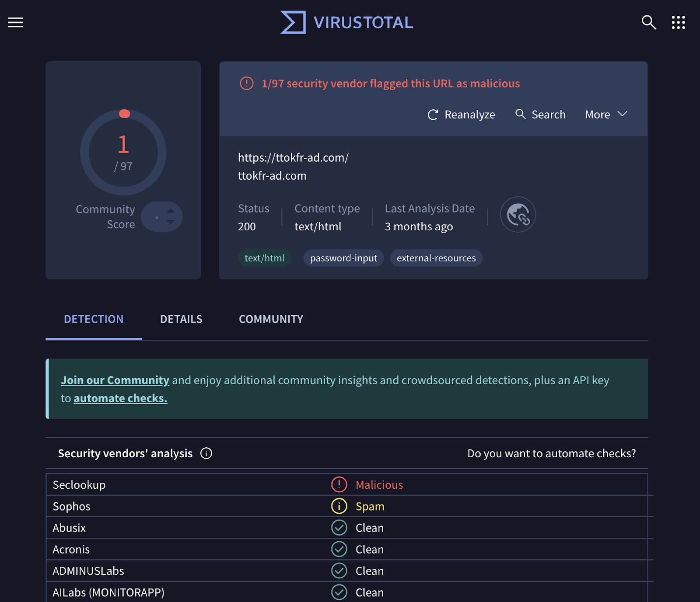Follow the automate checks link
This screenshot has height=602, width=700.
120,398
